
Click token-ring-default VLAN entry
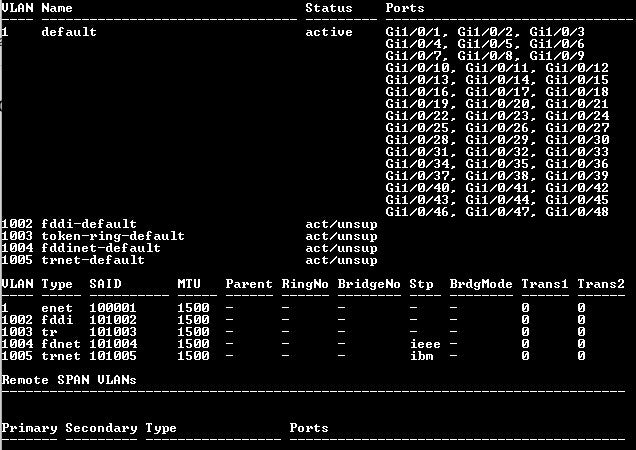click(113, 236)
